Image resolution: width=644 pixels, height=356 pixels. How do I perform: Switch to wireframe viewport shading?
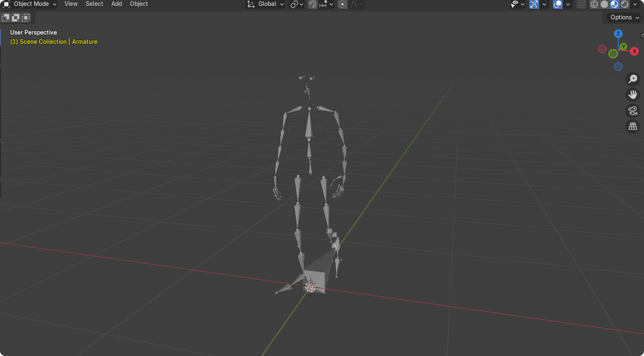[594, 4]
